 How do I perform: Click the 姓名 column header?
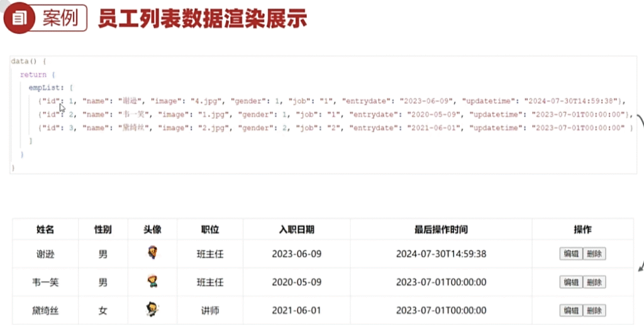(x=45, y=229)
